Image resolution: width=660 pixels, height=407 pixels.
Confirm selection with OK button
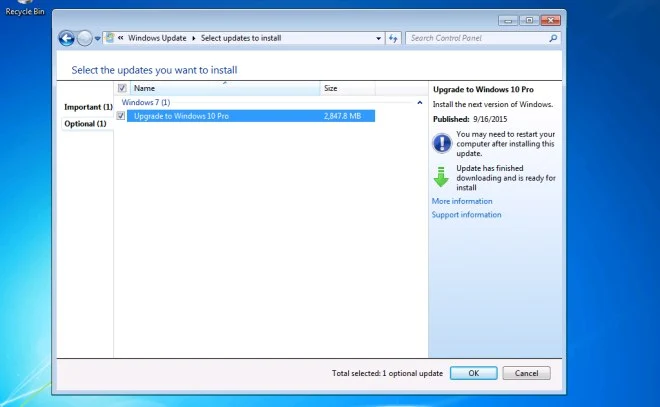tap(474, 373)
